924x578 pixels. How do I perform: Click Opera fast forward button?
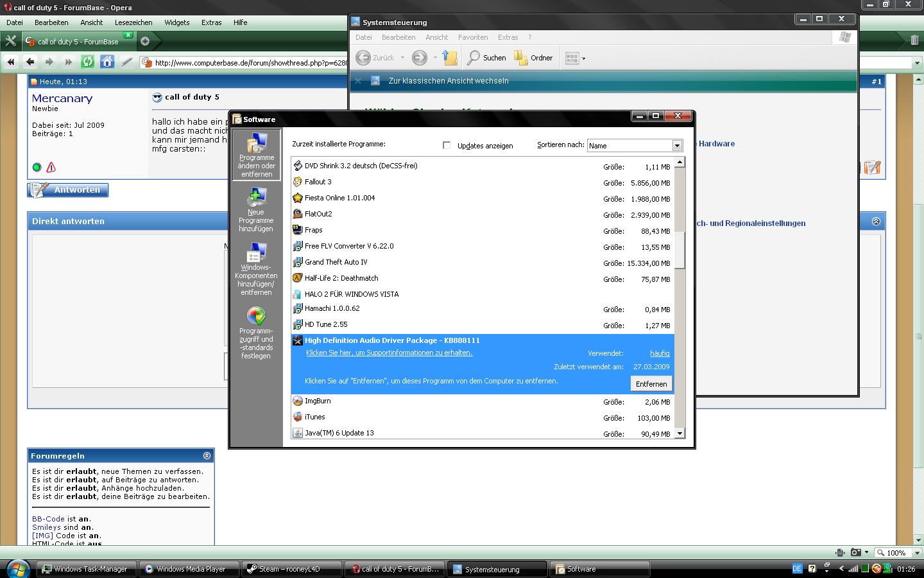69,62
